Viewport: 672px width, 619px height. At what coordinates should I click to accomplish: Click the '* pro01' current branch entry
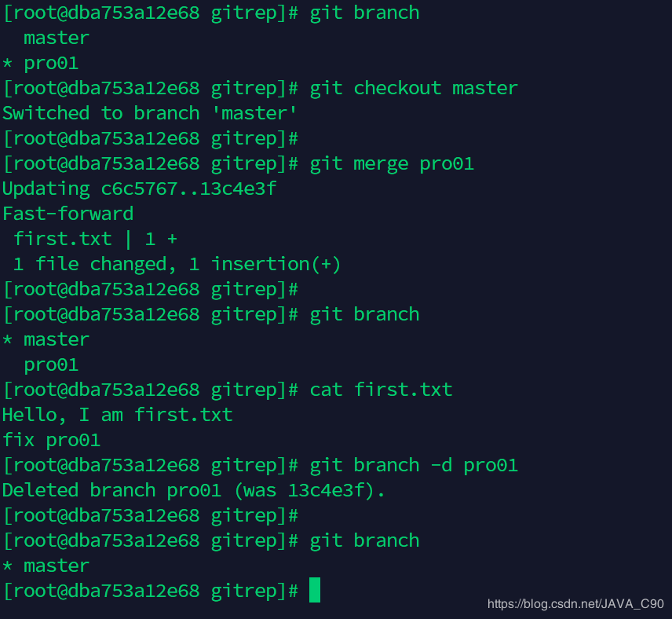point(41,64)
